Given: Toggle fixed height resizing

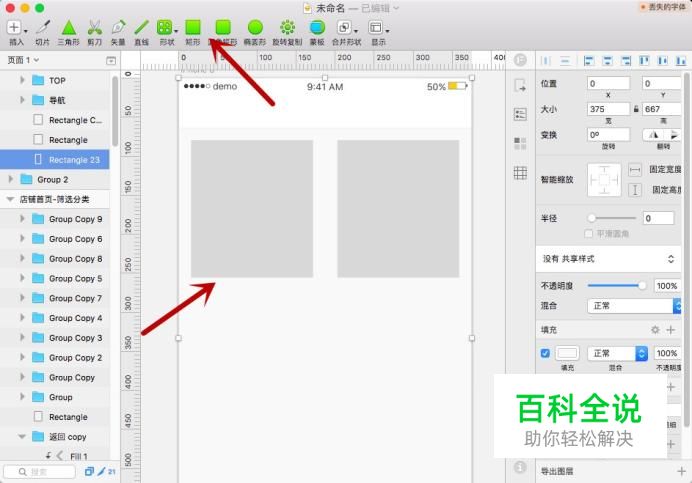Looking at the screenshot, I should [x=635, y=190].
